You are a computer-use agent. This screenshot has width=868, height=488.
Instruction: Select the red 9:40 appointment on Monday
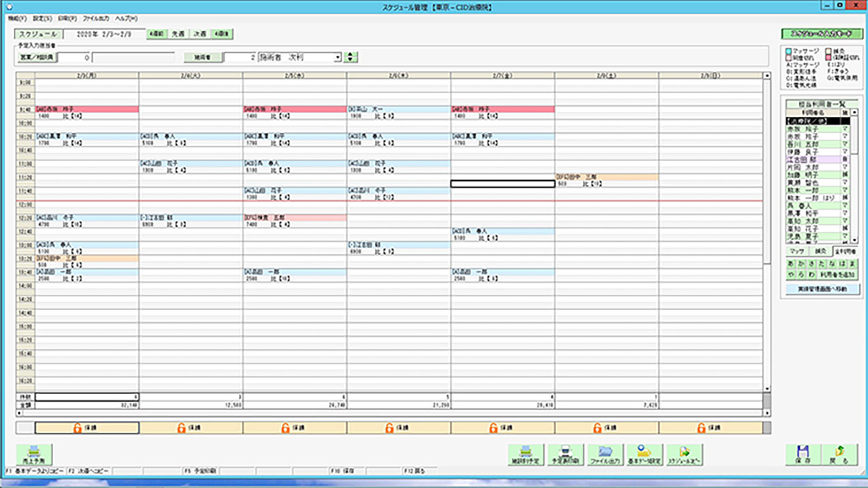coord(87,109)
